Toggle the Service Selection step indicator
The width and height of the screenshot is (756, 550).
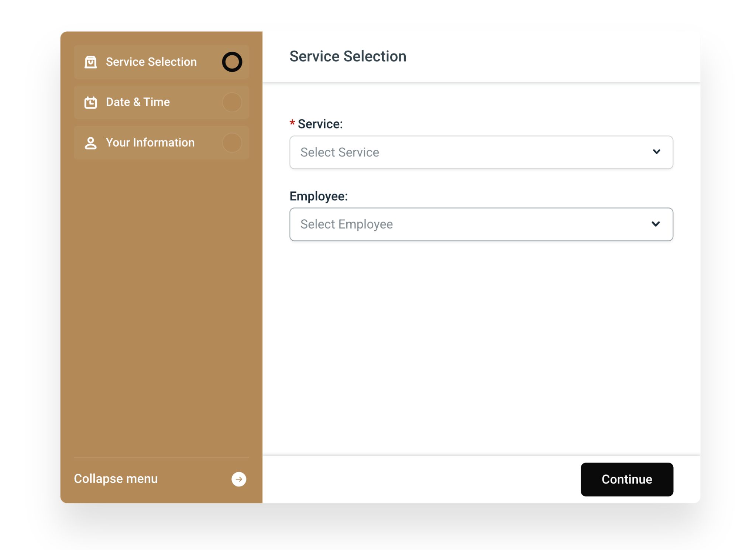pos(232,62)
